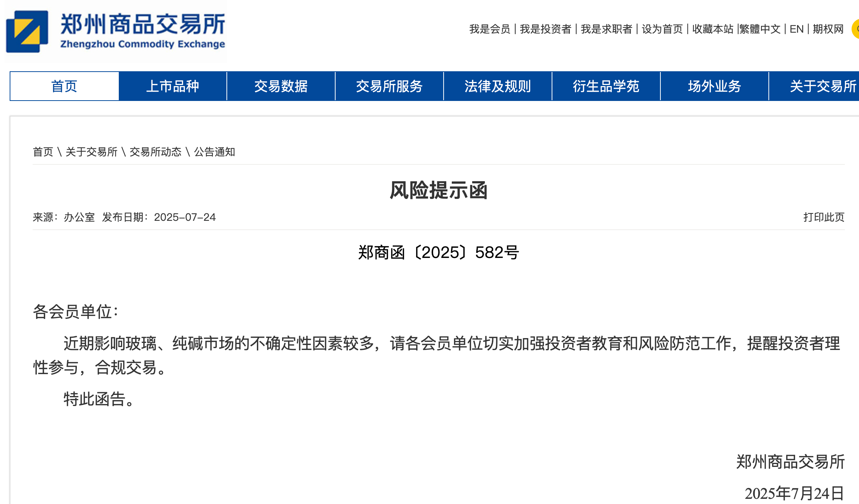Open the 场外业务 menu
This screenshot has height=504, width=859.
[715, 86]
